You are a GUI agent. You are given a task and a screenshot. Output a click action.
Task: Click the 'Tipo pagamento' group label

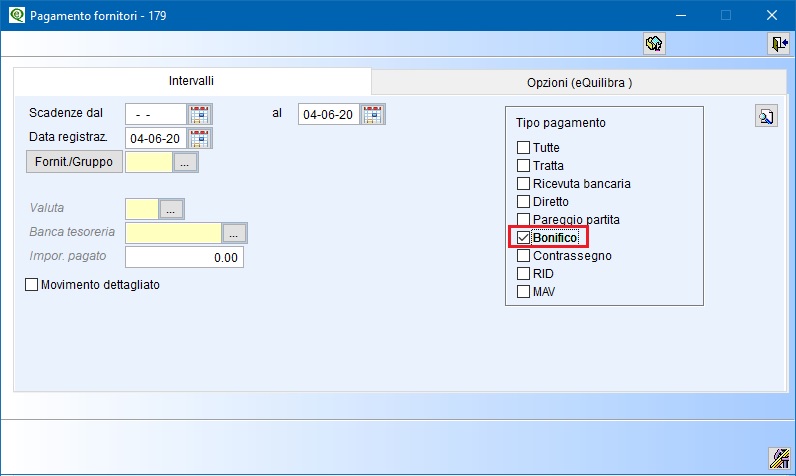pyautogui.click(x=560, y=123)
